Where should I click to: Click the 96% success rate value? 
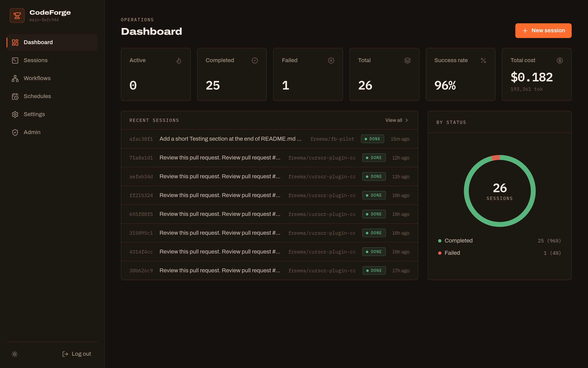coord(445,85)
